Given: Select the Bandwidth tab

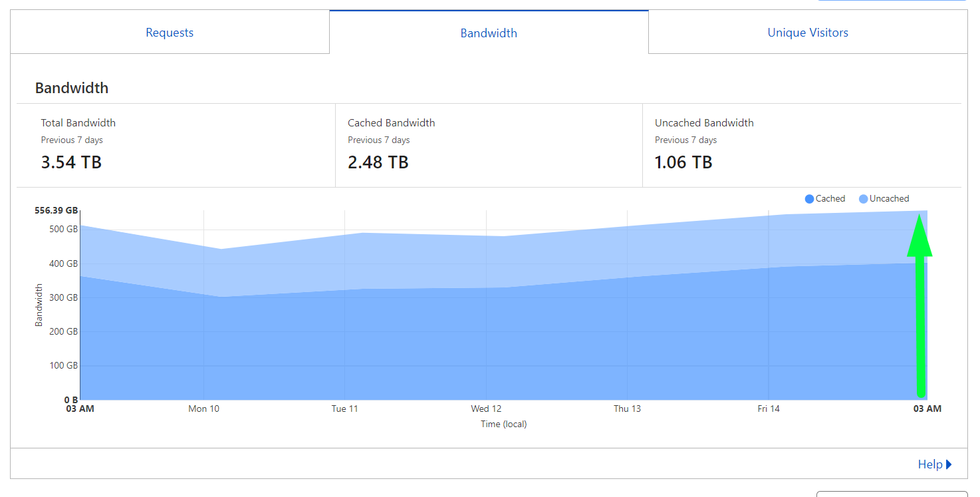Looking at the screenshot, I should pyautogui.click(x=489, y=33).
